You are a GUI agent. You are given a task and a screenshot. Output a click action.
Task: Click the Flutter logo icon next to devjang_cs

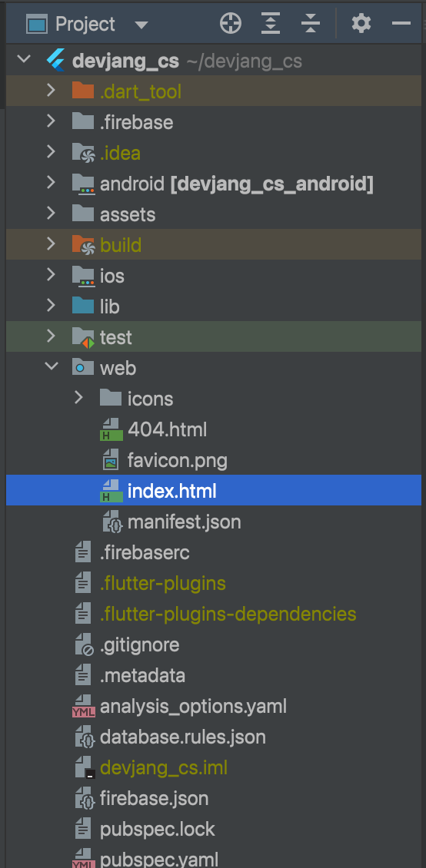tap(56, 61)
